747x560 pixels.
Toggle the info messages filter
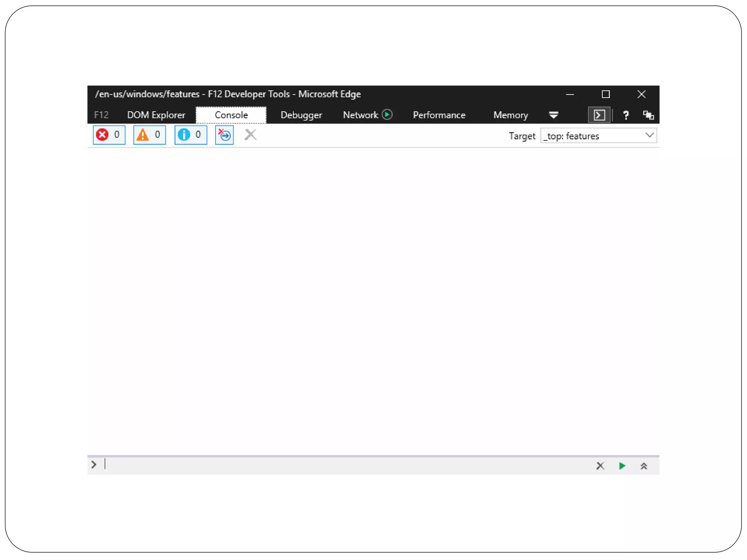(x=190, y=135)
